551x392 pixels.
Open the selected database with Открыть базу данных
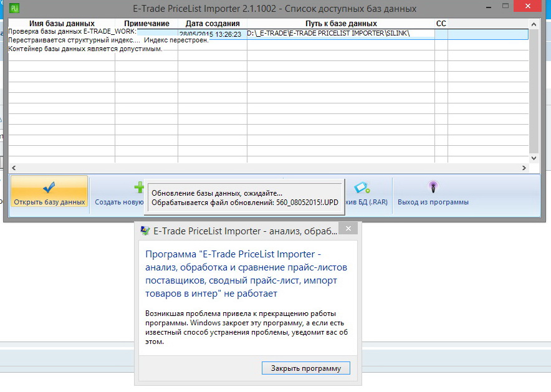pos(49,191)
